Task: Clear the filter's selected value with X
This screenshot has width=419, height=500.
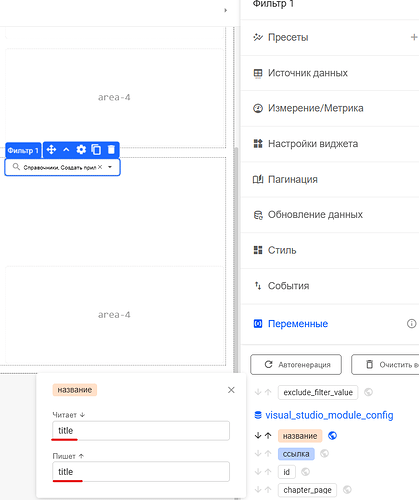Action: [100, 167]
